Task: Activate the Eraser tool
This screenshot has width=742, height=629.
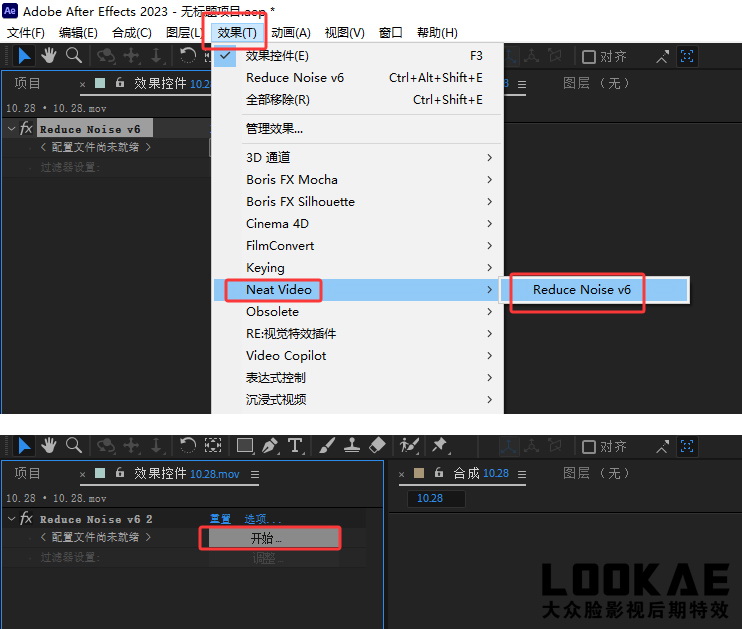Action: [x=377, y=445]
